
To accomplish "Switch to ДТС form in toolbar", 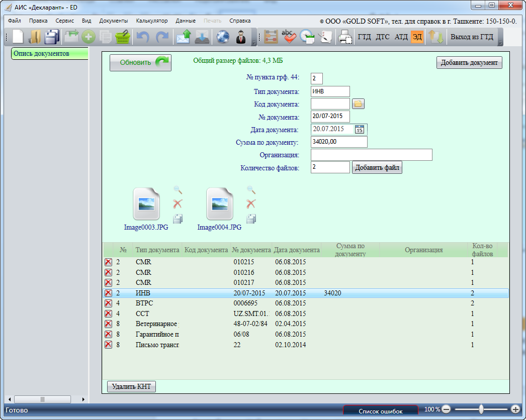I will point(382,37).
